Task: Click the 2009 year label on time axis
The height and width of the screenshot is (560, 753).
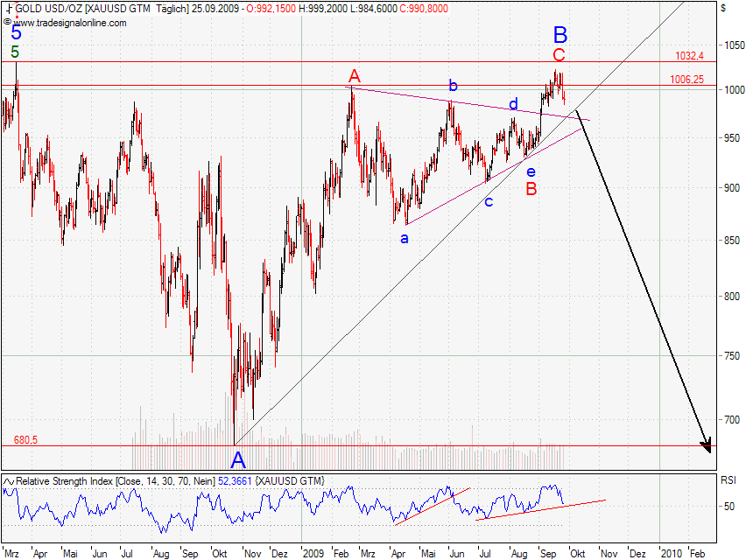Action: click(313, 554)
